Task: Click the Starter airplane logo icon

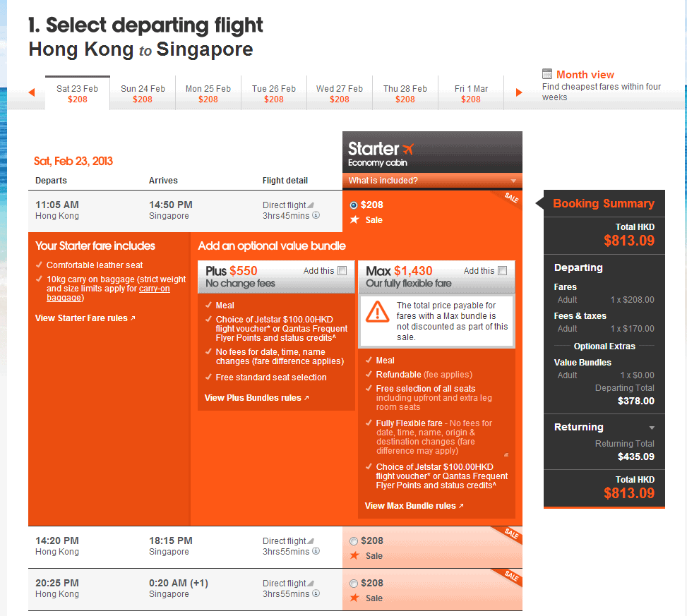Action: click(x=407, y=149)
